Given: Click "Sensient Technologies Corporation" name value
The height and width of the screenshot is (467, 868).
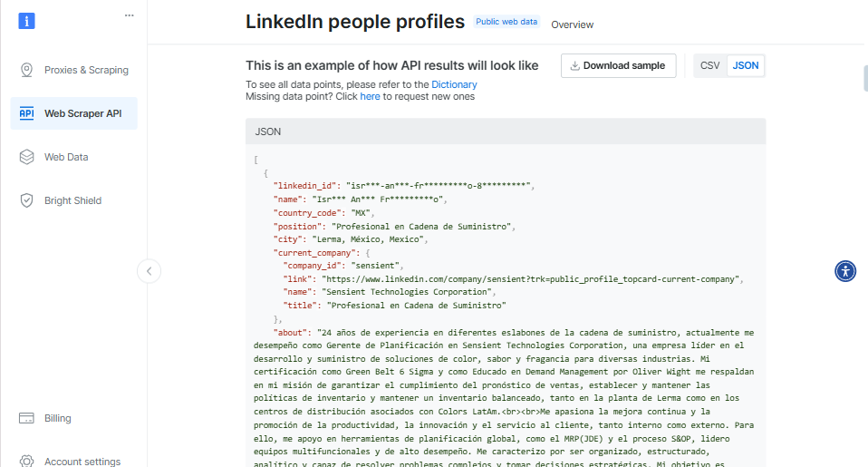Looking at the screenshot, I should coord(406,292).
